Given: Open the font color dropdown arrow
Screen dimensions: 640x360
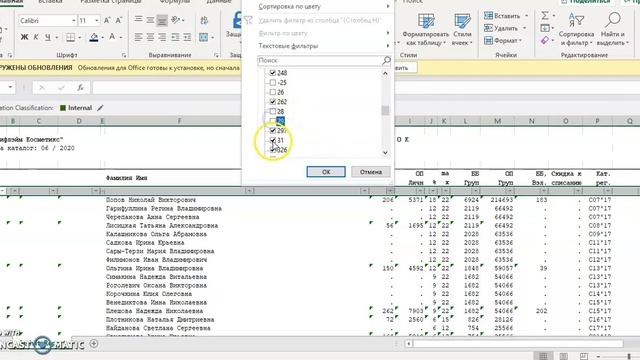Looking at the screenshot, I should 121,38.
